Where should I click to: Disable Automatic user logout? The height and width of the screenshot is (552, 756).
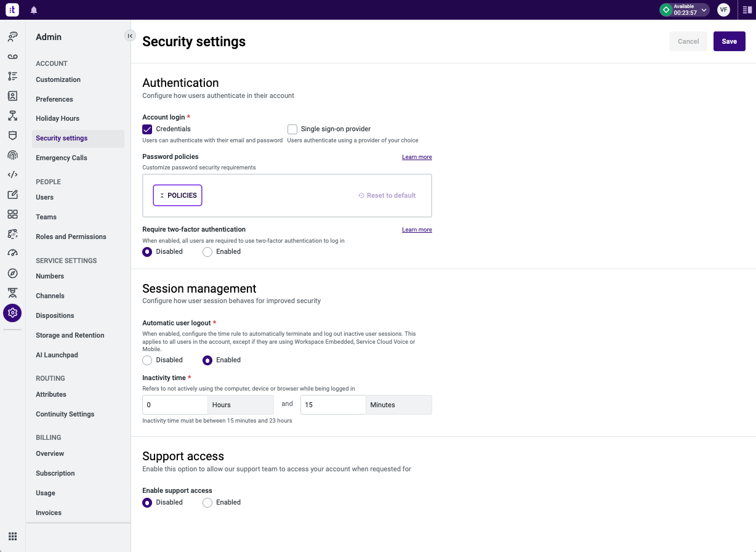[x=147, y=360]
